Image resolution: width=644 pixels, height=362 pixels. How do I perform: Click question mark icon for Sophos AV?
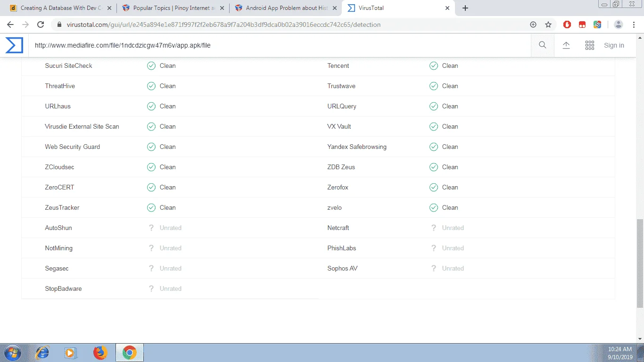coord(434,268)
